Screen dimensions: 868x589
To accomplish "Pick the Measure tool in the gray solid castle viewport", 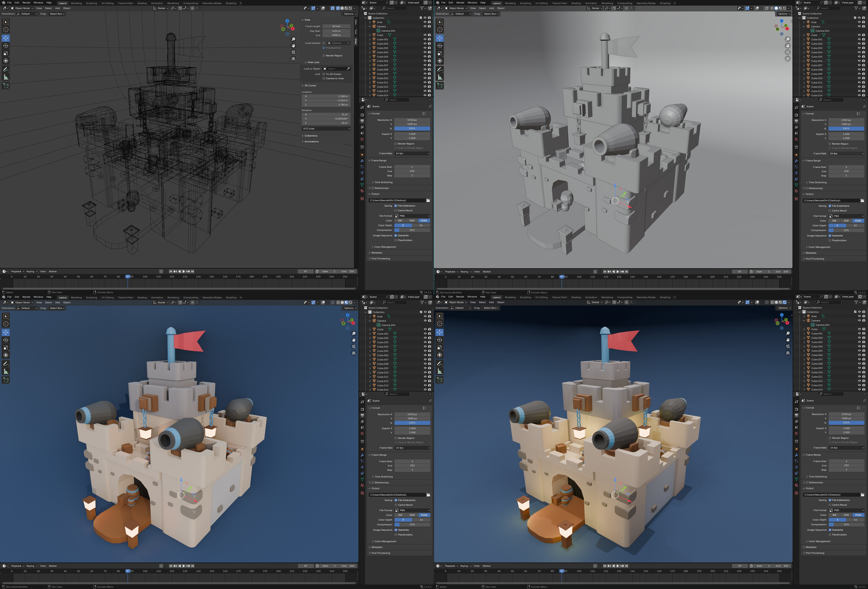I will point(440,77).
